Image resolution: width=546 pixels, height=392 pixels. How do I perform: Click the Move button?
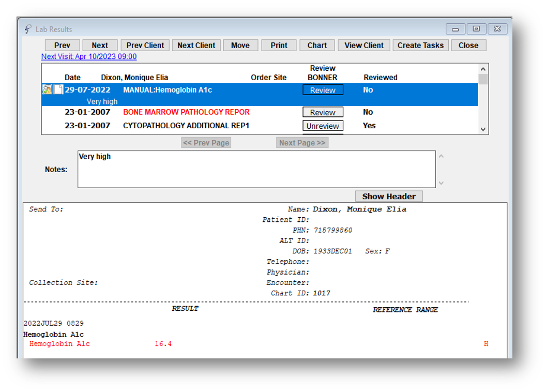click(240, 46)
